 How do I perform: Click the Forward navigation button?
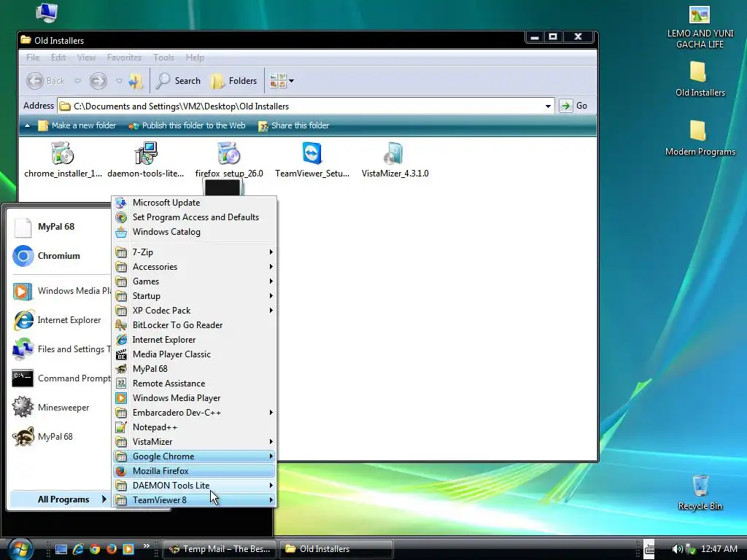tap(98, 81)
